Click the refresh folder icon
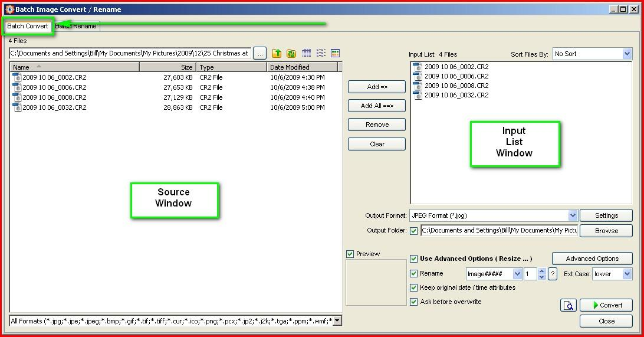The height and width of the screenshot is (337, 644). pos(291,53)
